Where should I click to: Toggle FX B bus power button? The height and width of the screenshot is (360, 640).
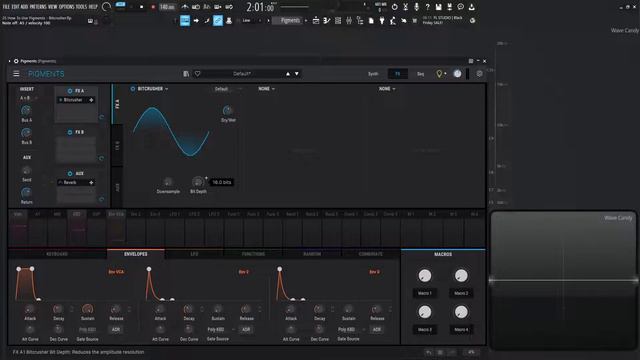pyautogui.click(x=70, y=132)
